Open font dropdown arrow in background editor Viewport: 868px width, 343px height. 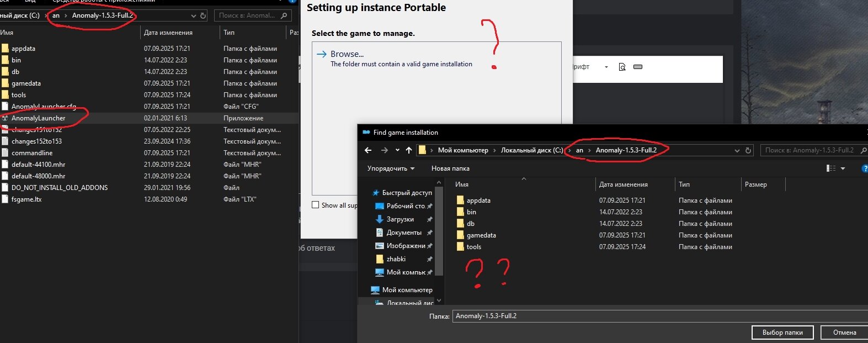606,67
